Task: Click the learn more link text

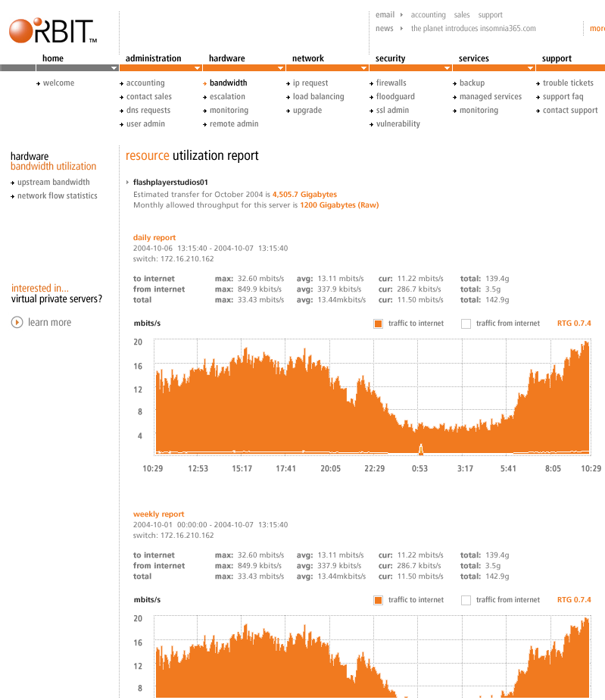Action: [x=49, y=322]
